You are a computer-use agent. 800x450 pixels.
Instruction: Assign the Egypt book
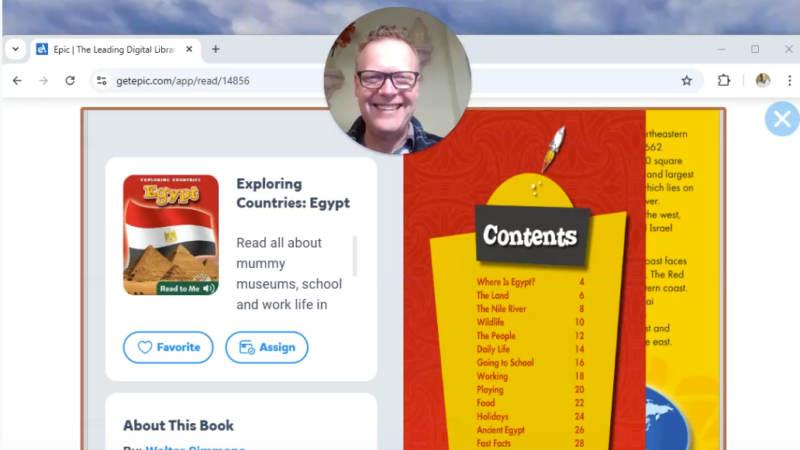coord(267,347)
